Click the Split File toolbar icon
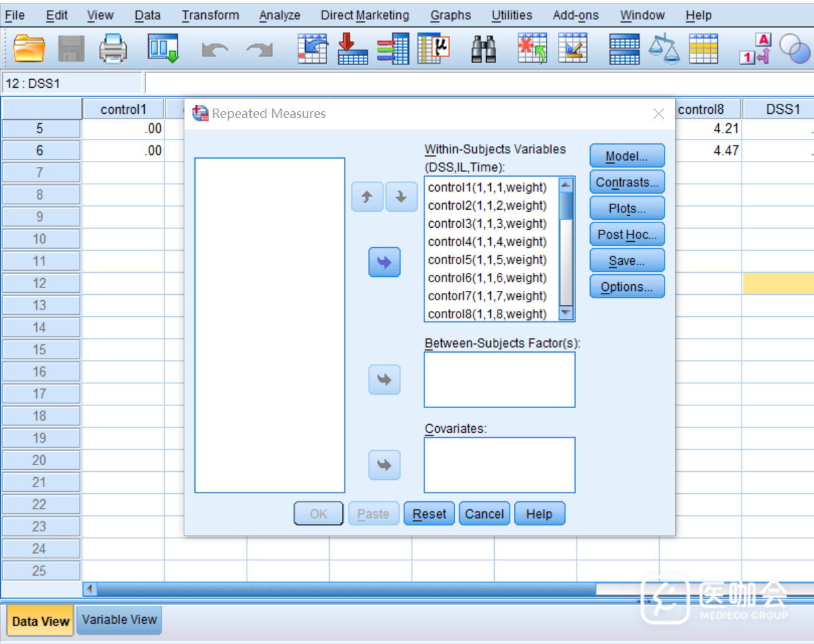The width and height of the screenshot is (814, 644). [x=624, y=50]
